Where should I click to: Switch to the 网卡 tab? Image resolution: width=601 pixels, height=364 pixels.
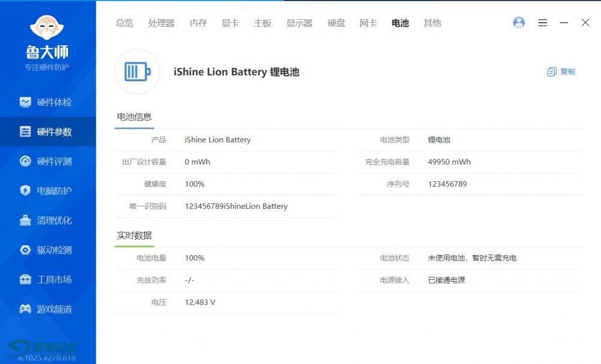[368, 23]
